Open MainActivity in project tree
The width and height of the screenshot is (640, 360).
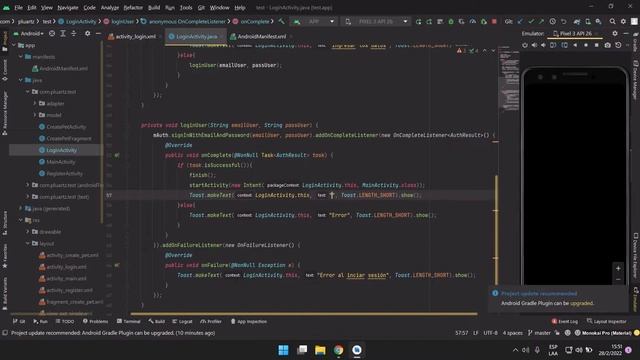60,162
